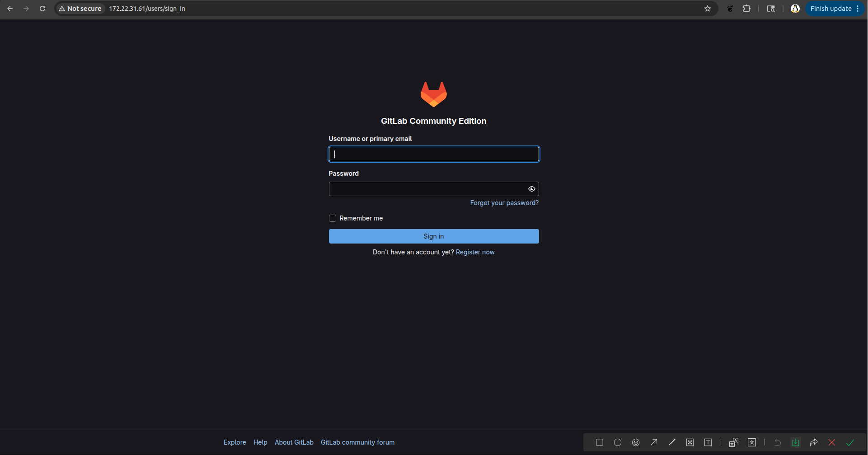868x455 pixels.
Task: Open the Chrome three-dot menu
Action: pos(858,9)
